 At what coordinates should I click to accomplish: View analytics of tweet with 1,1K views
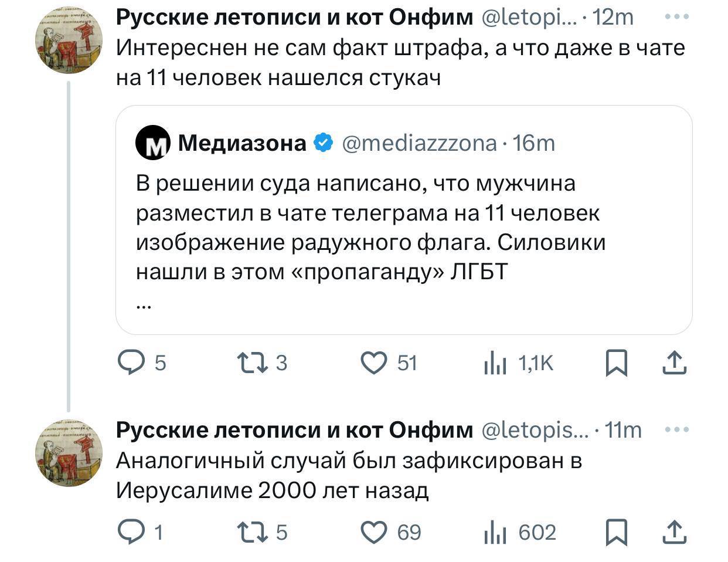[x=495, y=364]
